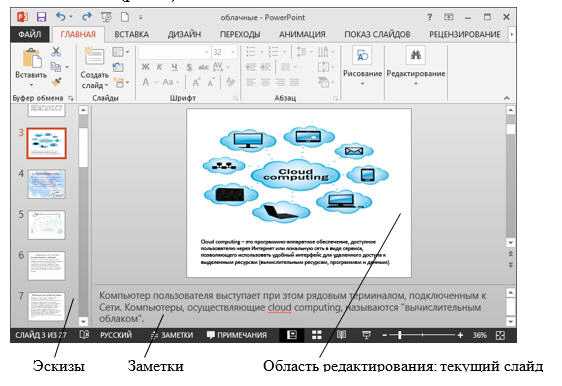
Task: Redo the last action
Action: tap(87, 16)
